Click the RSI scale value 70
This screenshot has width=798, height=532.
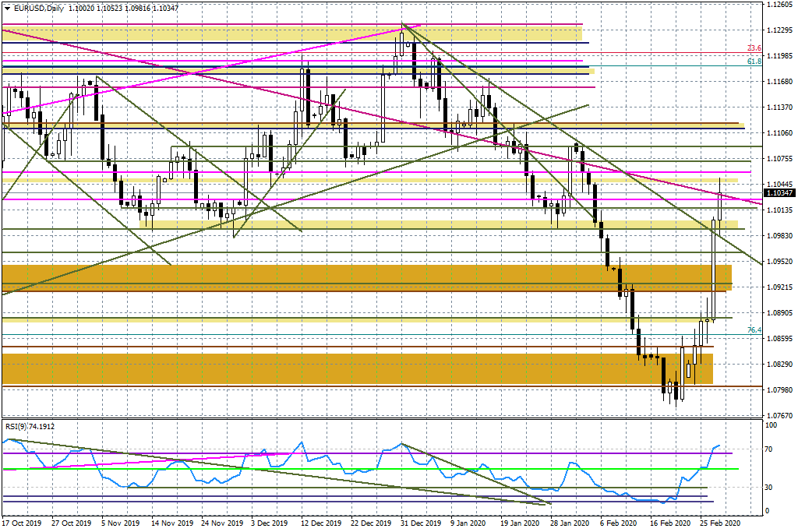tap(769, 449)
